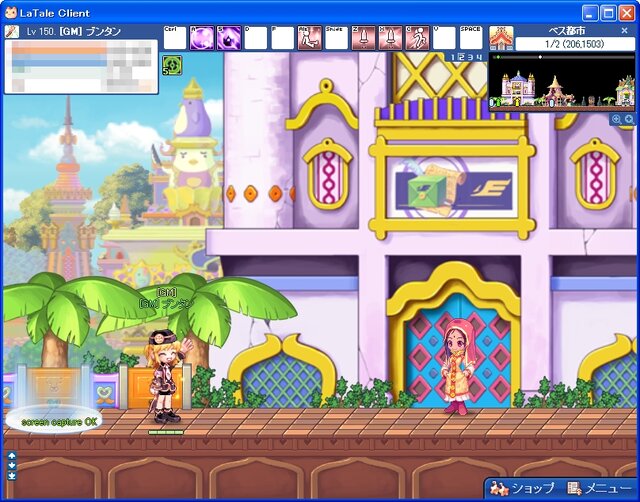The image size is (640, 502).
Task: Open the メニュー menu button
Action: (x=599, y=488)
